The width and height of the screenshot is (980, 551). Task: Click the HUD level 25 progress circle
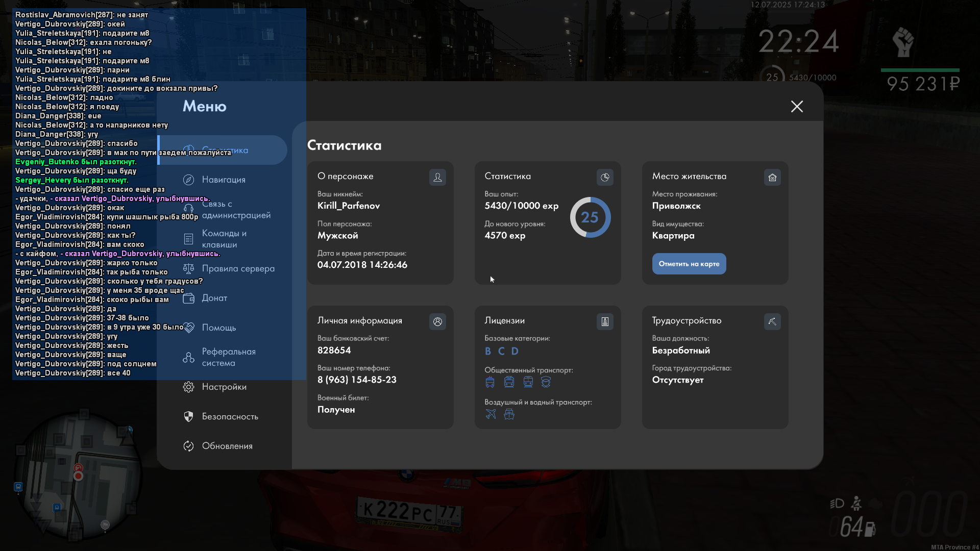tap(773, 77)
